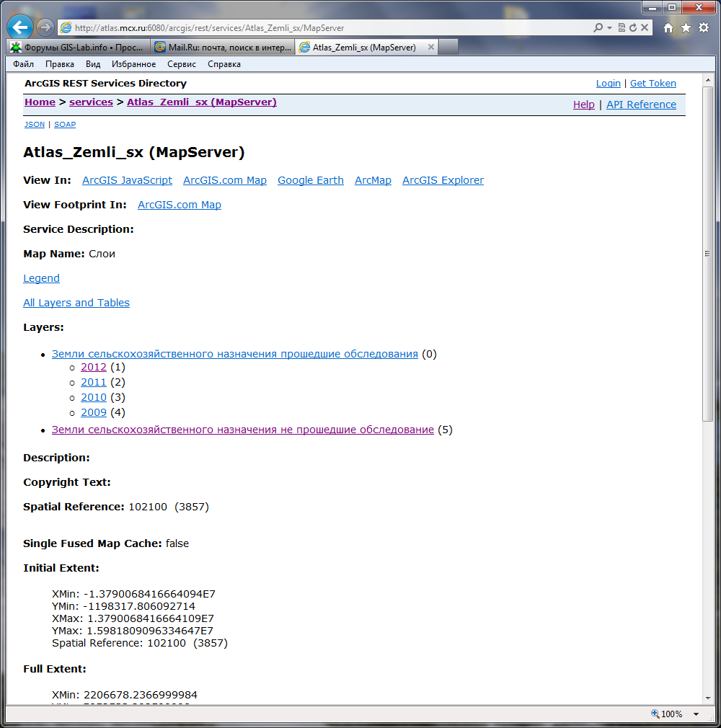721x728 pixels.
Task: Switch to the Mail.Ru tab
Action: point(223,48)
